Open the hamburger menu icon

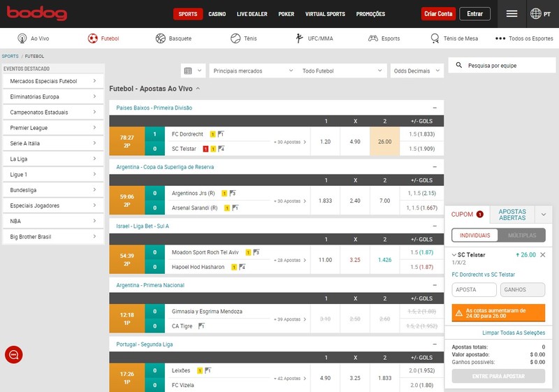point(511,14)
